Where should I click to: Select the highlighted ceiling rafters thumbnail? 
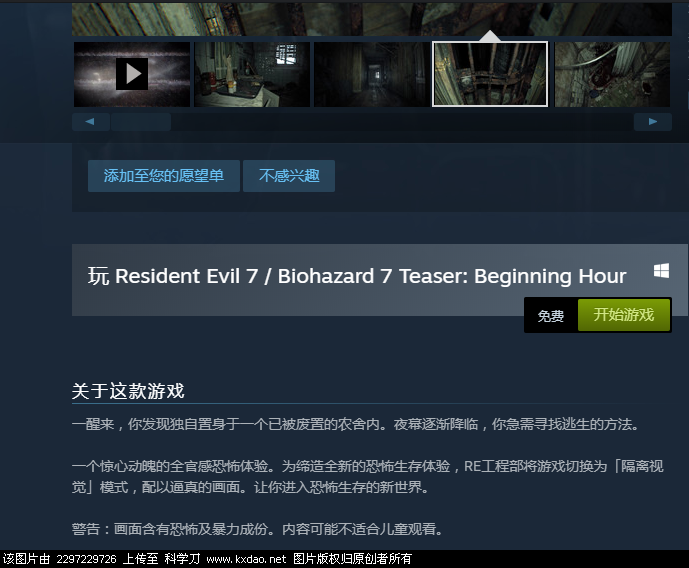point(490,74)
